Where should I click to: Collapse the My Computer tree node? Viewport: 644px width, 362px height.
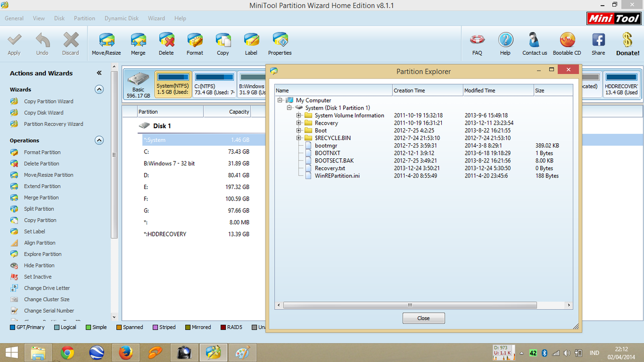[x=280, y=100]
